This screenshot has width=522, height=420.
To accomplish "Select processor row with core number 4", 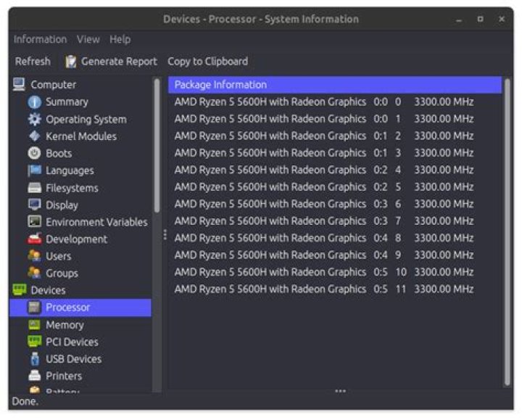I will [x=334, y=170].
